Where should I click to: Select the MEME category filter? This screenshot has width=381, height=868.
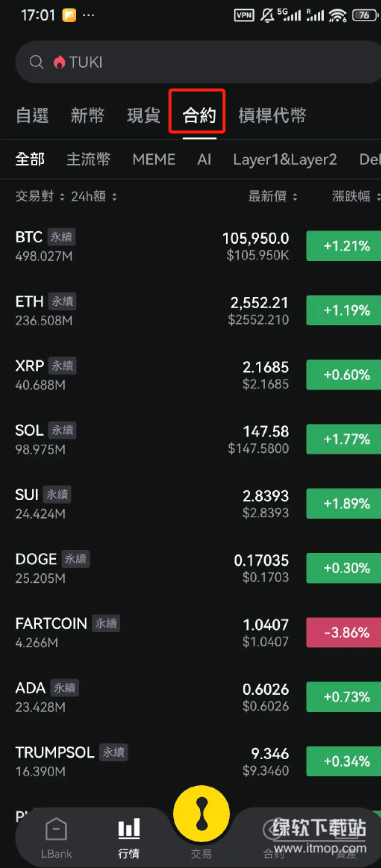154,160
